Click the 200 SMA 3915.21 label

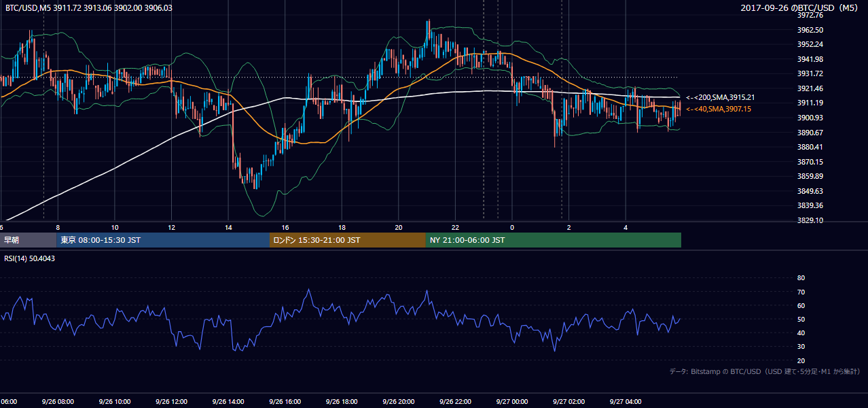click(721, 98)
